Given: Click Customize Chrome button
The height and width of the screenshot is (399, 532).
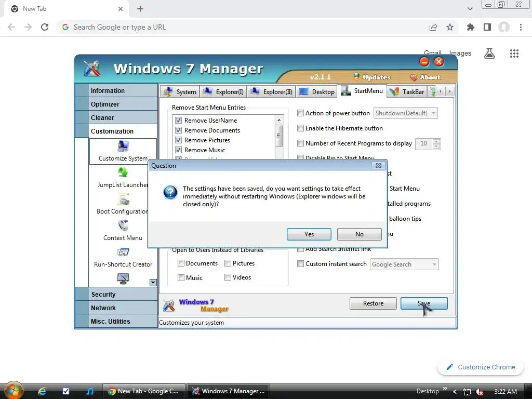Looking at the screenshot, I should [x=481, y=367].
